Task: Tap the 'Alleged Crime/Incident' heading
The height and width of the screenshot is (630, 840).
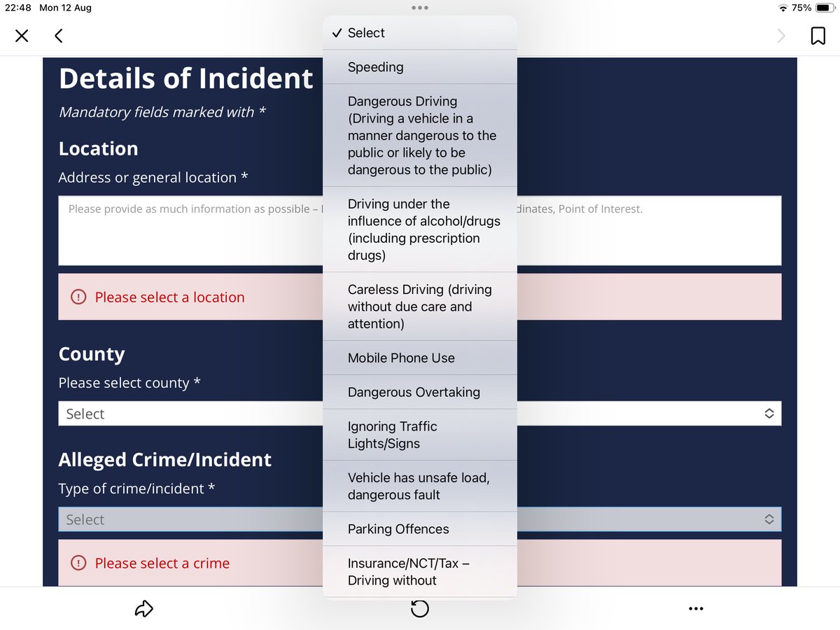Action: click(x=165, y=460)
